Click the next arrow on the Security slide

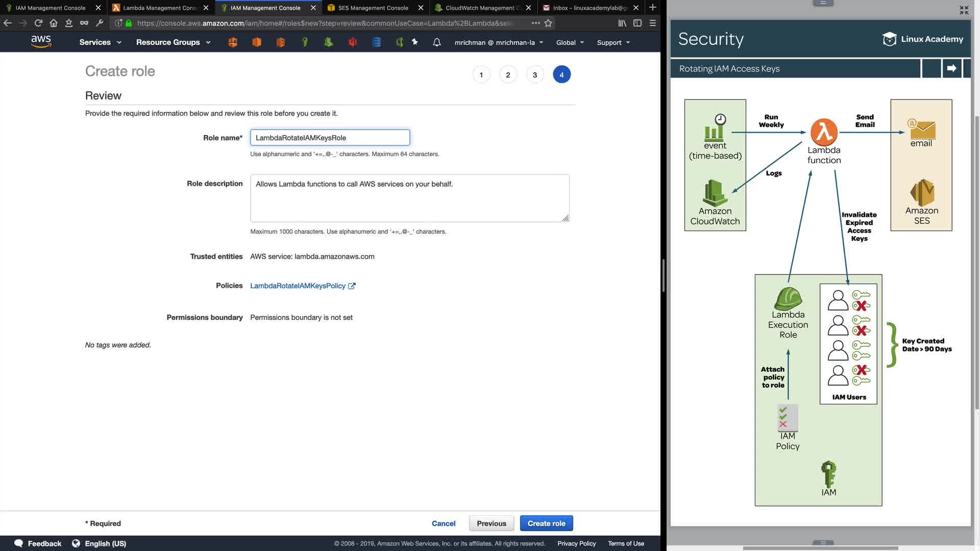click(x=951, y=68)
